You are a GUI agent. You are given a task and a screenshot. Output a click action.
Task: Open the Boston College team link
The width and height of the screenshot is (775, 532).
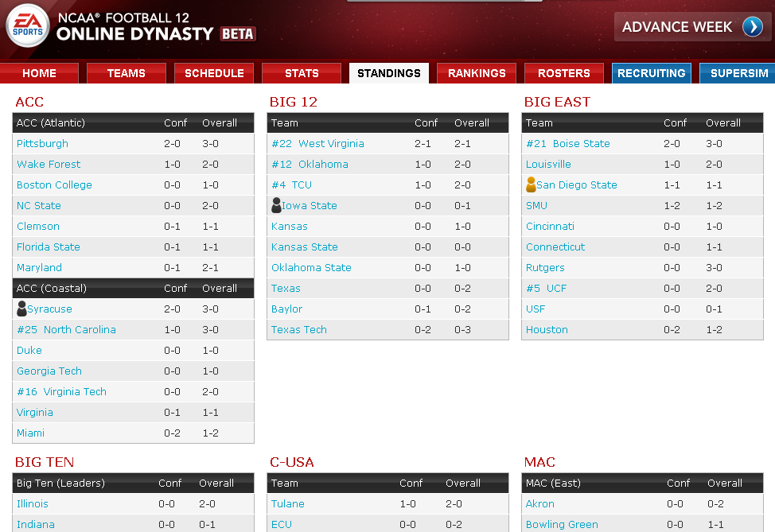pos(54,185)
